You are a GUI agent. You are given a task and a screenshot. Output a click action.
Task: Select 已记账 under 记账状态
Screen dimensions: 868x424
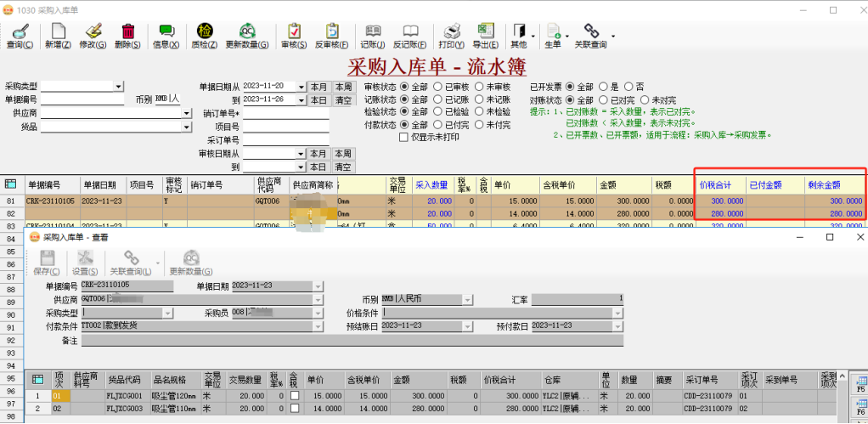pos(437,99)
